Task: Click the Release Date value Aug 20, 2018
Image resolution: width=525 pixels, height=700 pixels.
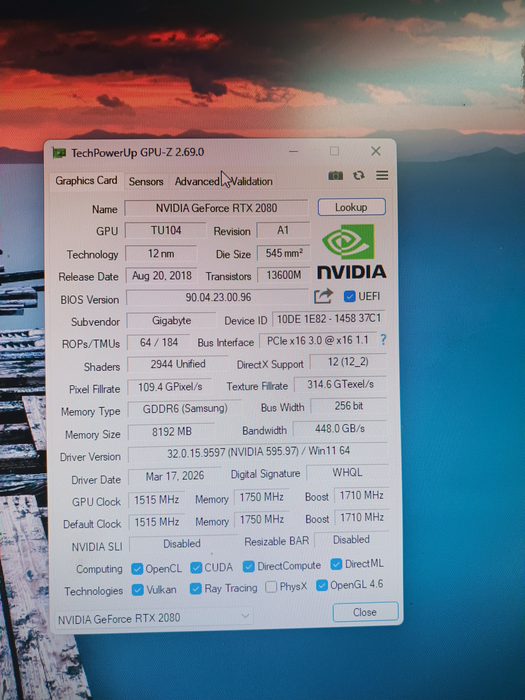Action: click(162, 275)
